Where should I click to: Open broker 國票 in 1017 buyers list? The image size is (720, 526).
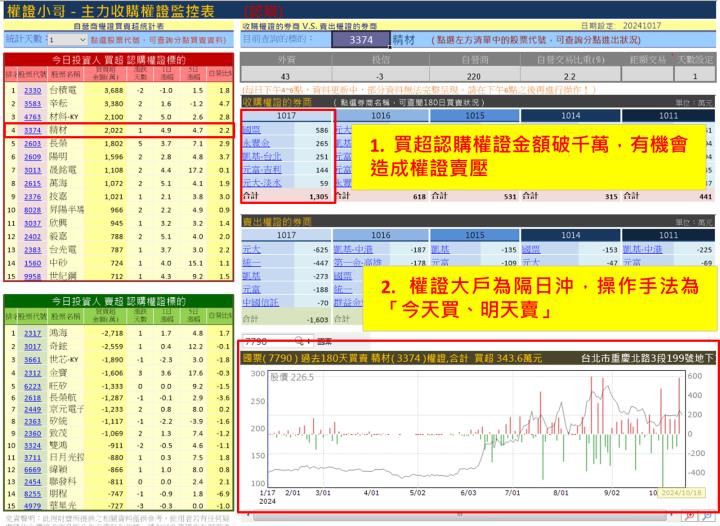tap(252, 130)
